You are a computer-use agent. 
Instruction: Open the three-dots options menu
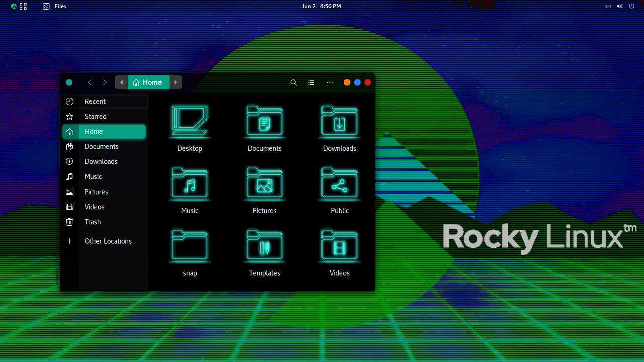point(330,82)
